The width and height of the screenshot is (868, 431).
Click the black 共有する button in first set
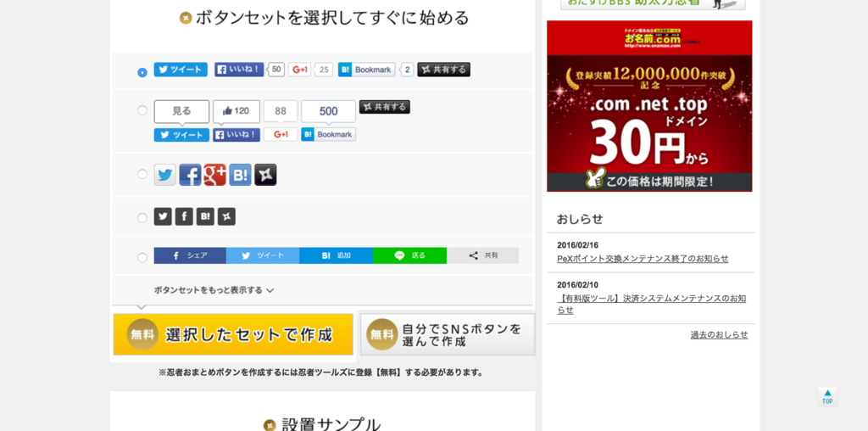coord(443,70)
